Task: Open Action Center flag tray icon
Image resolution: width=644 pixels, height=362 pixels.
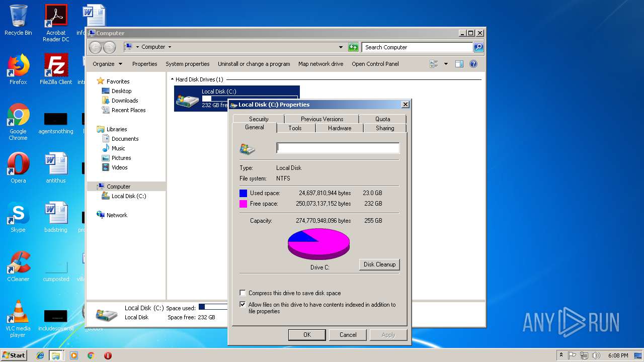Action: point(573,355)
